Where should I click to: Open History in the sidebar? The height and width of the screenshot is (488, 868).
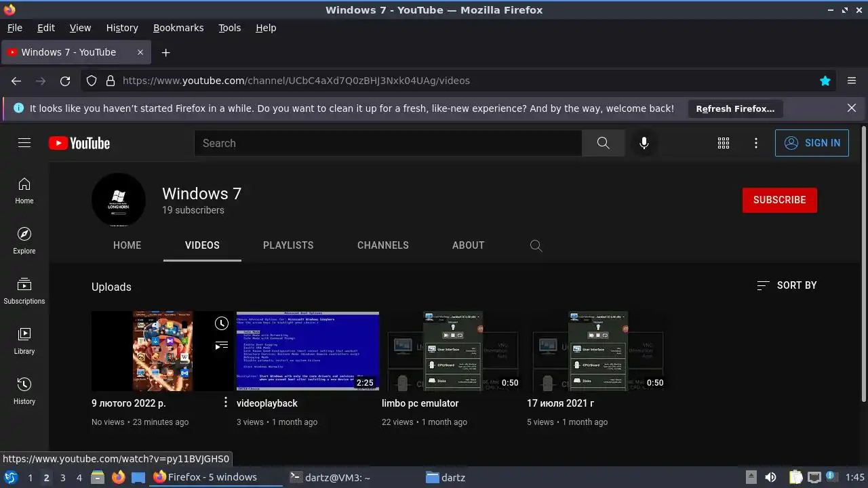[x=24, y=391]
